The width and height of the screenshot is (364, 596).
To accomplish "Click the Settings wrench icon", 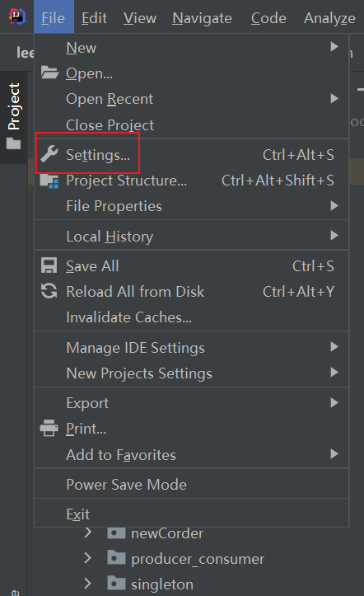I will [49, 154].
